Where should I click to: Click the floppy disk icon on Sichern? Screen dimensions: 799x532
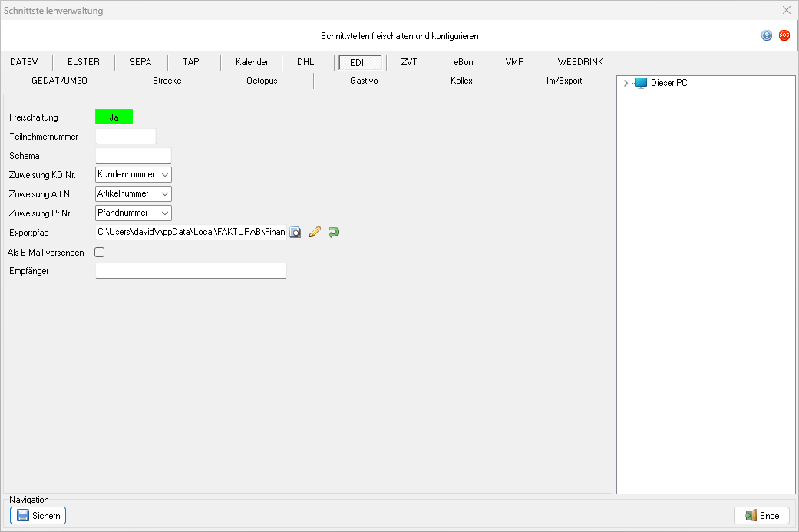pyautogui.click(x=23, y=516)
